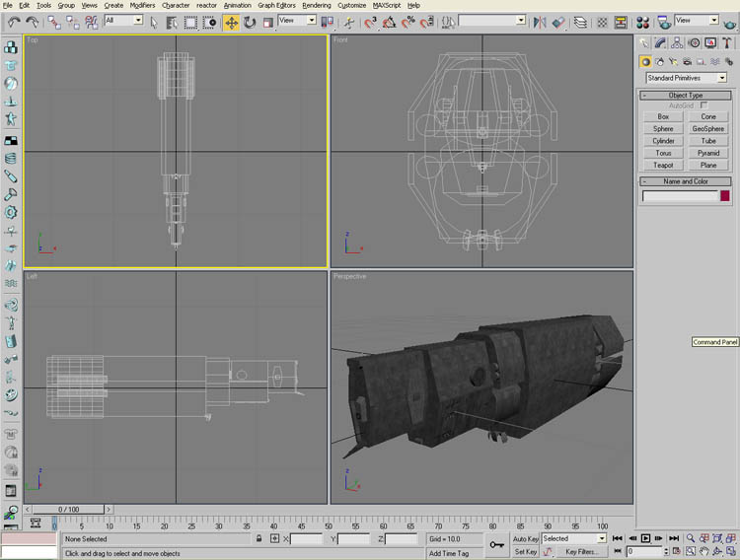Select the Move tool in the main toolbar
This screenshot has height=560, width=740.
pos(231,21)
